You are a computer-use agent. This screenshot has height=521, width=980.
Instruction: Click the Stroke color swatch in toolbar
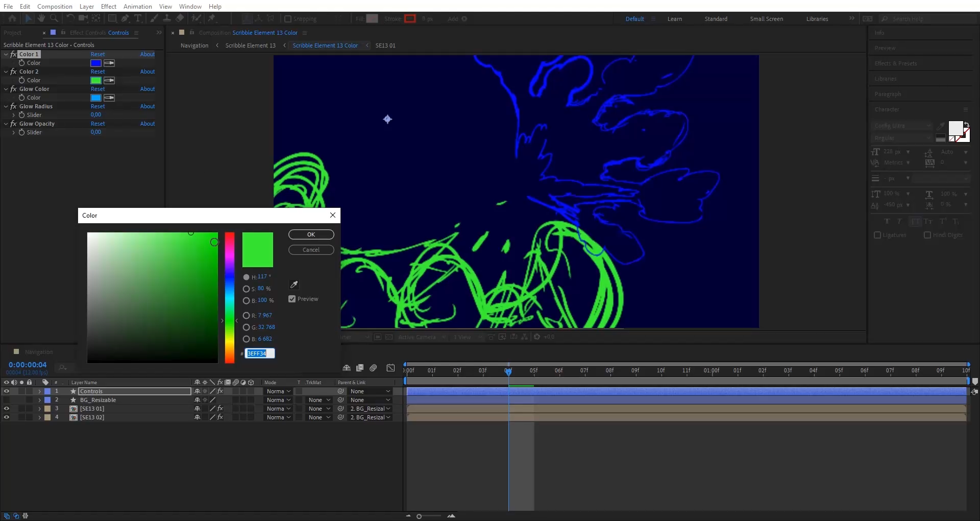coord(410,18)
